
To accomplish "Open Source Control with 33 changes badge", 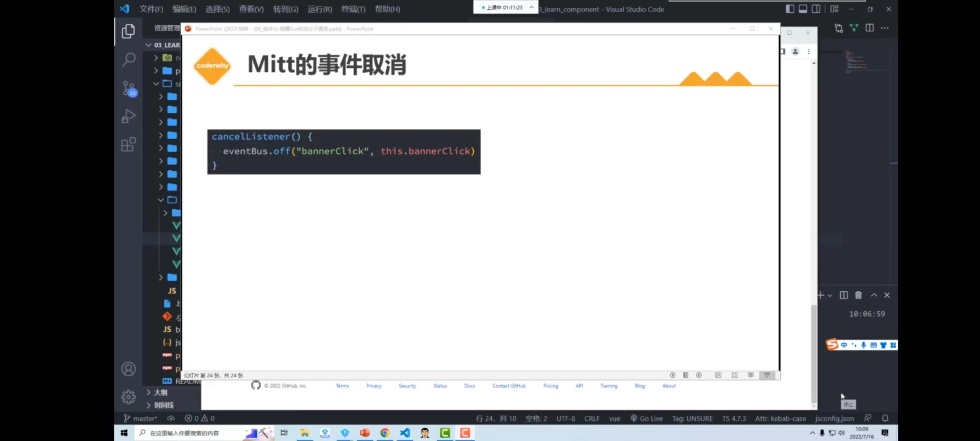I will [x=129, y=88].
